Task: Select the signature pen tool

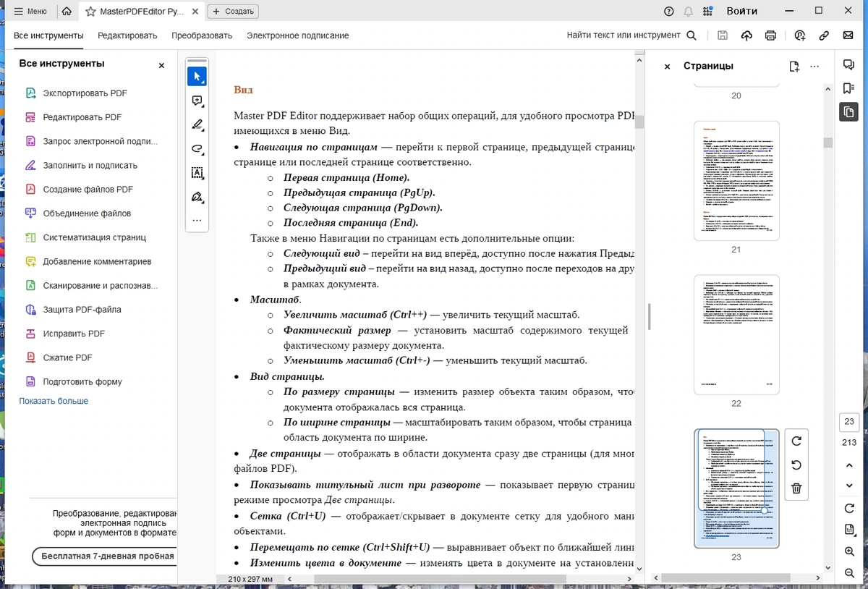Action: point(197,197)
